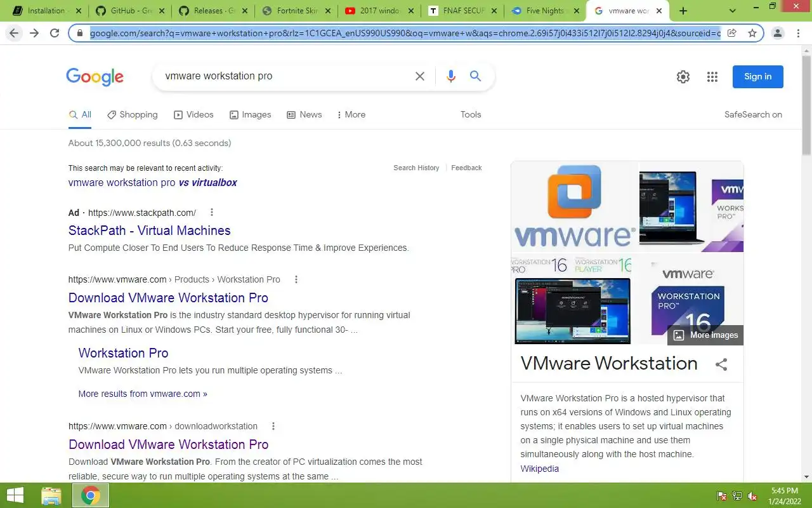Click More images button on image panel

tap(705, 335)
